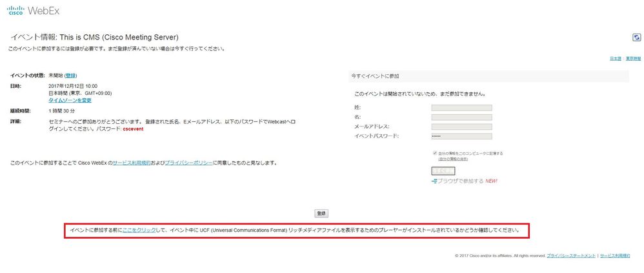Image resolution: width=644 pixels, height=273 pixels.
Task: Open the 登録 link next to event status
Action: 70,76
